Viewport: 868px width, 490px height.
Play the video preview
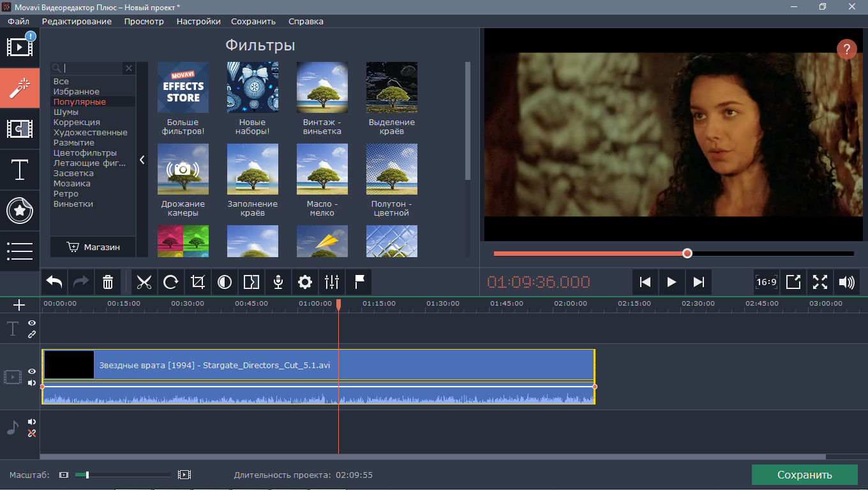coord(671,282)
